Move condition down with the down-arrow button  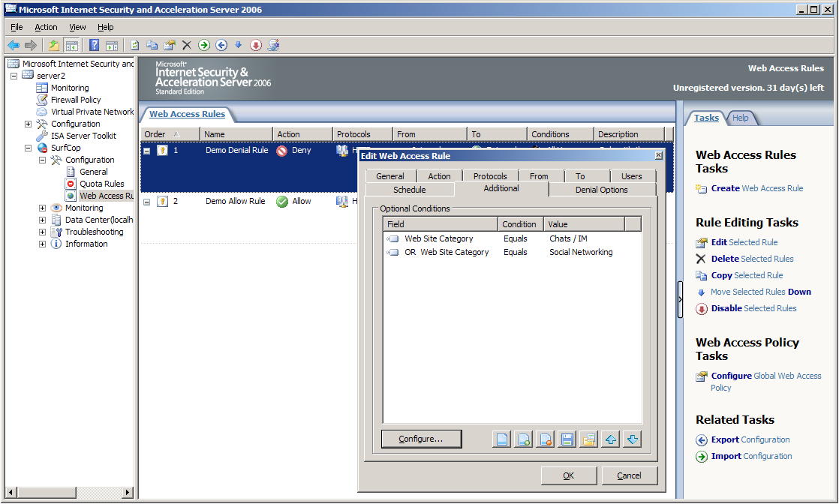[x=633, y=439]
